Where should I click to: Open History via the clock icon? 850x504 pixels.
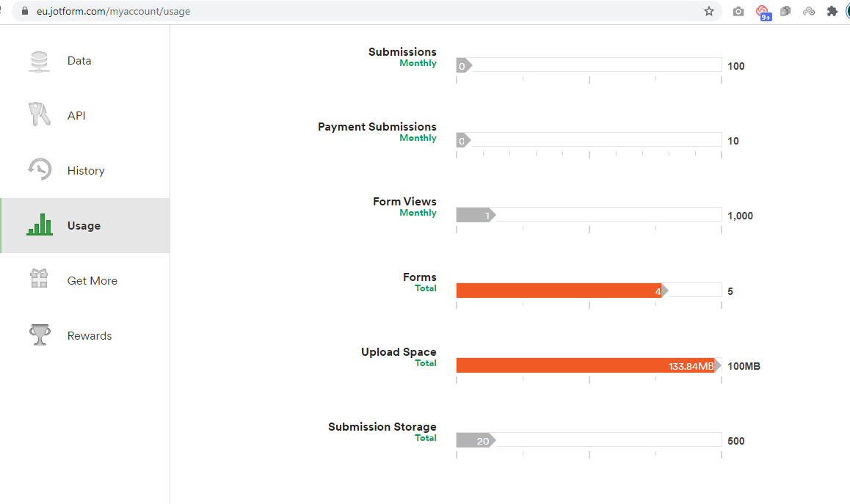pyautogui.click(x=39, y=170)
